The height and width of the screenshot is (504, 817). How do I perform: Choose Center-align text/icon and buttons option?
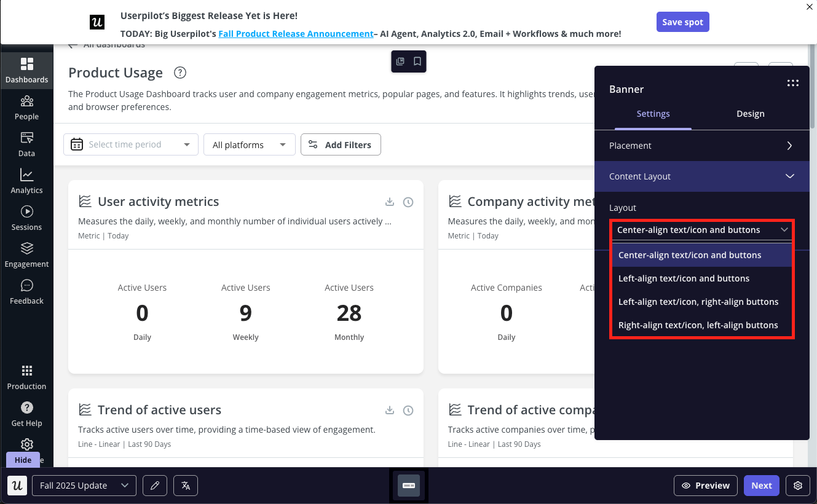[702, 255]
